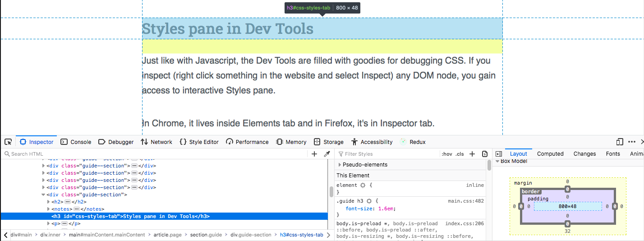Toggle the .cls classes panel
The width and height of the screenshot is (644, 241).
pos(460,154)
